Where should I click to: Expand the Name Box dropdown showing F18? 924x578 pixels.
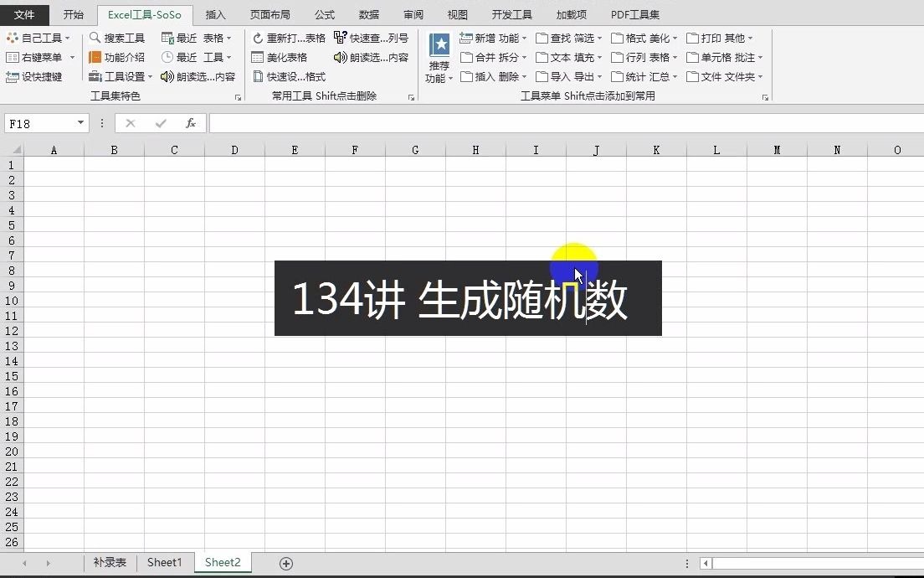79,123
